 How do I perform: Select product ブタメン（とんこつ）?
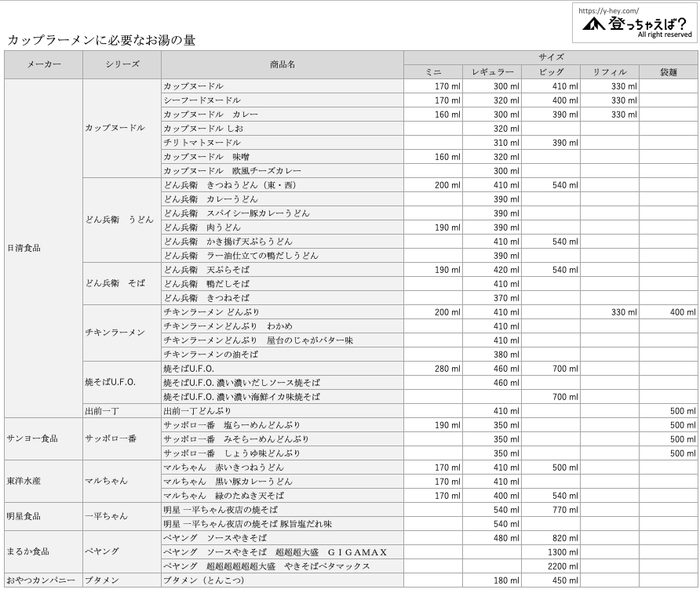(283, 580)
